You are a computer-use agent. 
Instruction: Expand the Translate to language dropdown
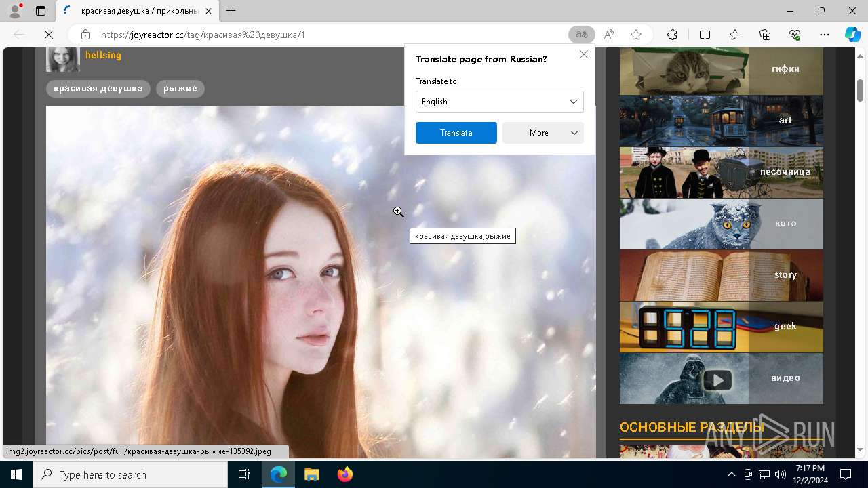500,102
